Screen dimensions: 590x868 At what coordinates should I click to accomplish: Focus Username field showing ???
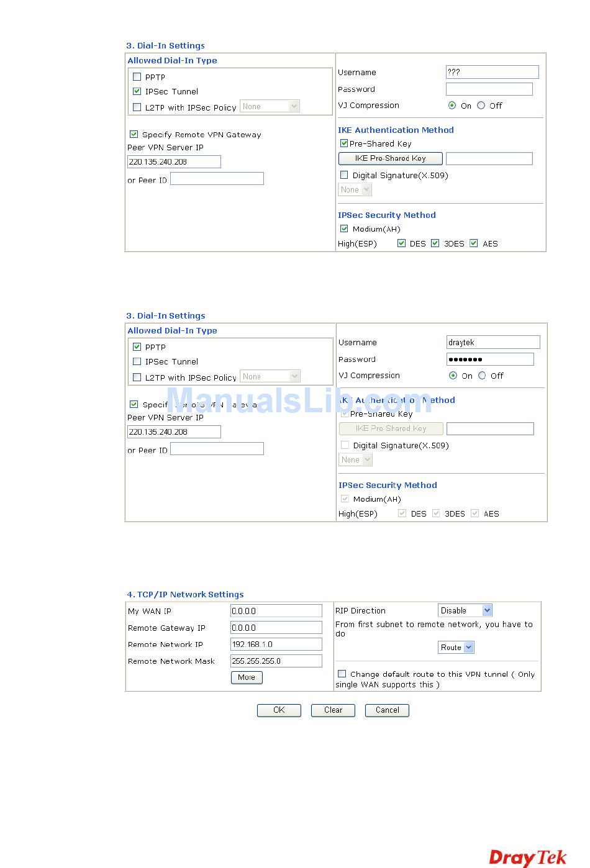point(492,72)
